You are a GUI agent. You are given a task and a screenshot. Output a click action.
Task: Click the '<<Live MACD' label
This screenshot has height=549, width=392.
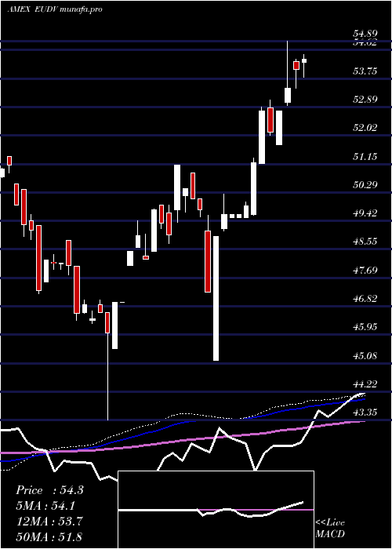330,528
